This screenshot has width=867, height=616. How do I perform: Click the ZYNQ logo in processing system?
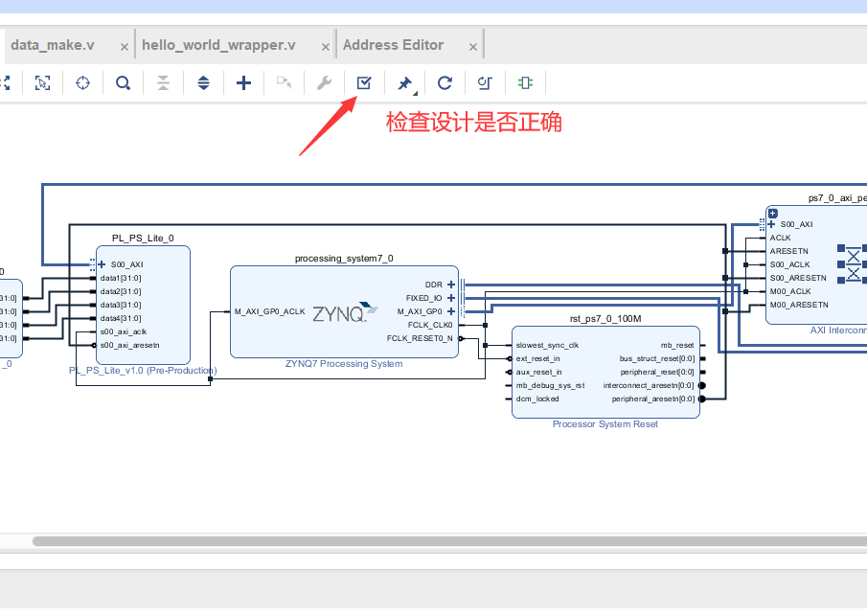tap(345, 313)
